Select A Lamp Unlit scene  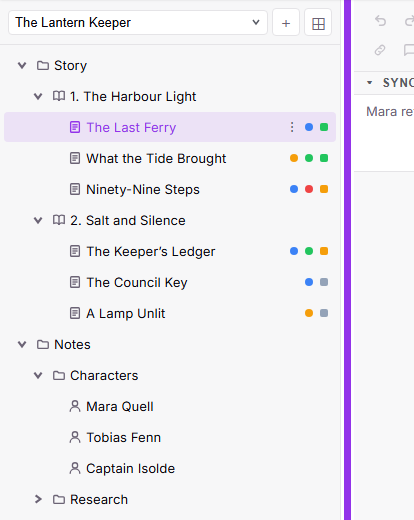(x=170, y=313)
